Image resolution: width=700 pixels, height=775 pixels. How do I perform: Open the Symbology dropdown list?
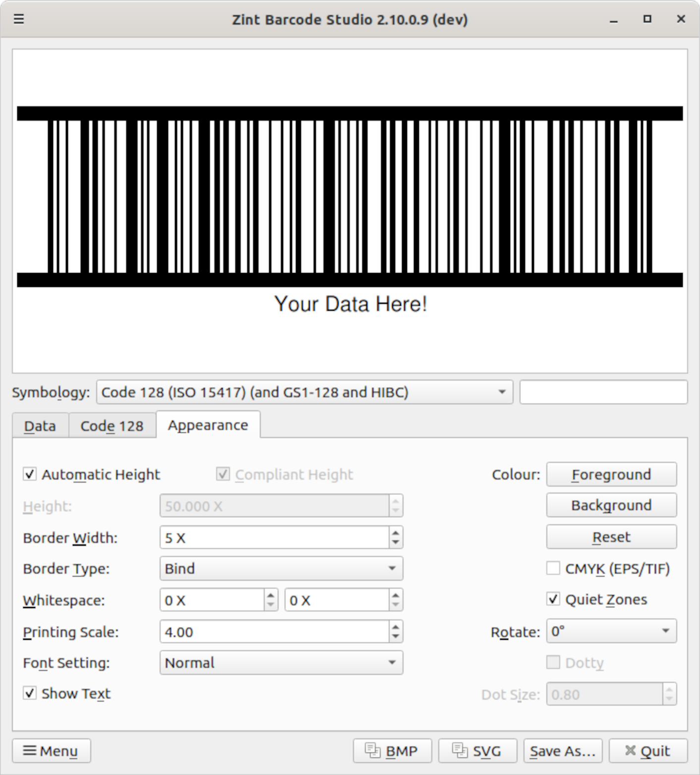click(304, 392)
